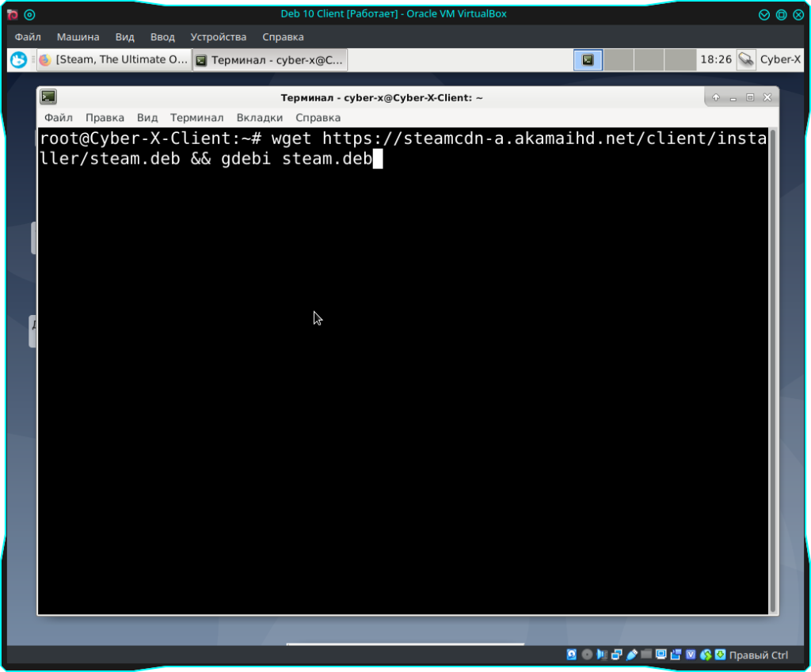
Task: Open VirtualBox Ввод menu
Action: click(x=162, y=37)
